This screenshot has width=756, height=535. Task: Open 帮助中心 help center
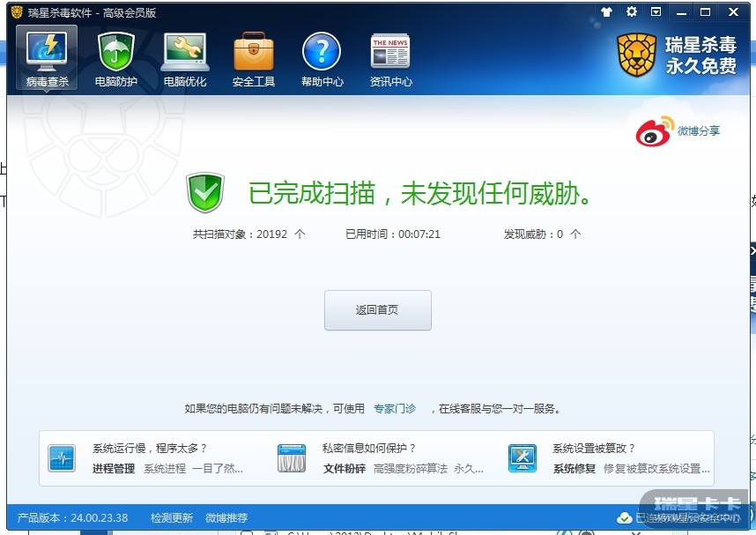coord(322,59)
